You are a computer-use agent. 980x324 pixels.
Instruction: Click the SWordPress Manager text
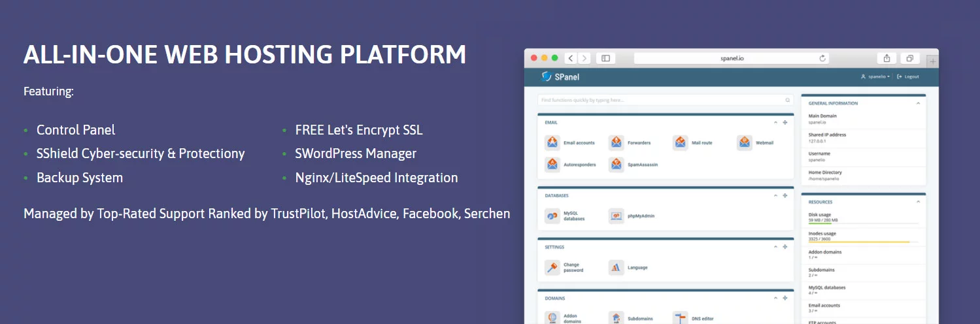click(x=356, y=154)
